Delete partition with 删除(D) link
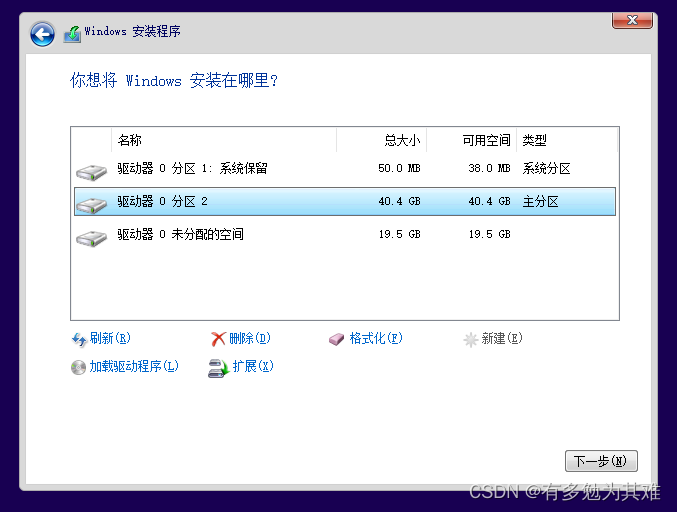 pos(250,338)
